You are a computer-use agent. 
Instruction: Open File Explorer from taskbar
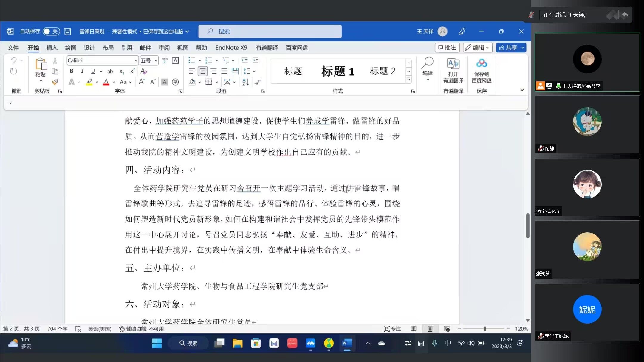click(237, 343)
